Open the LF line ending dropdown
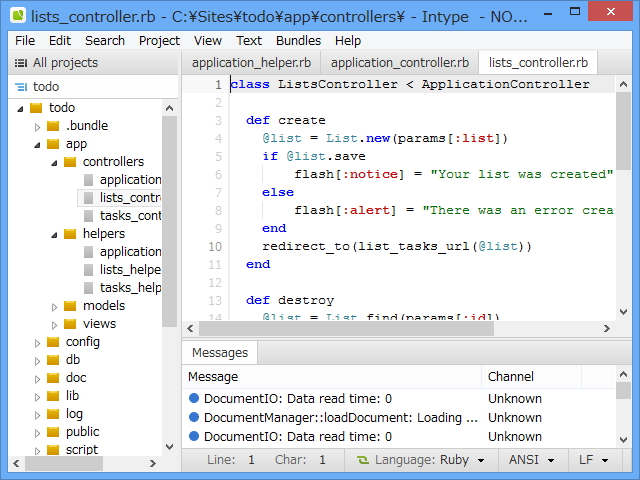Image resolution: width=640 pixels, height=480 pixels. coord(594,460)
